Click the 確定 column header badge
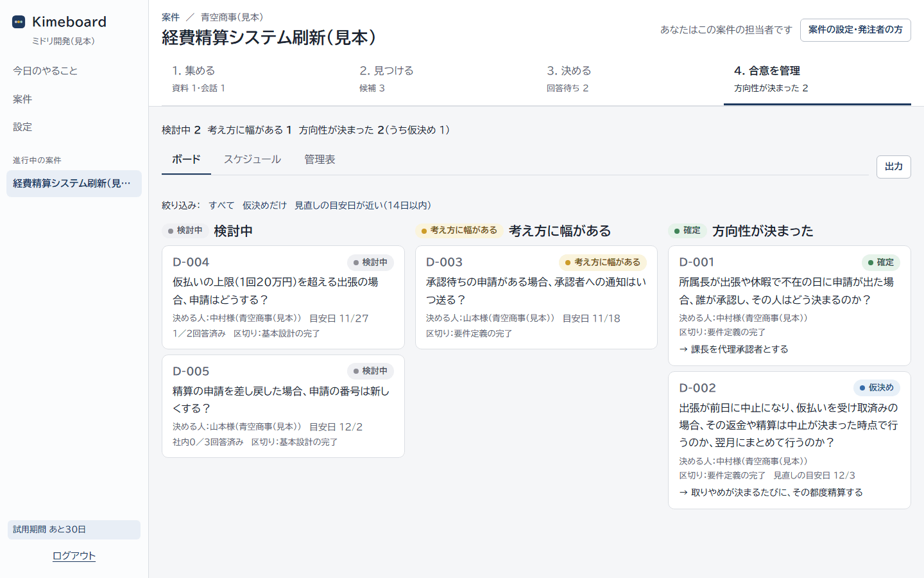The height and width of the screenshot is (578, 924). pos(687,231)
